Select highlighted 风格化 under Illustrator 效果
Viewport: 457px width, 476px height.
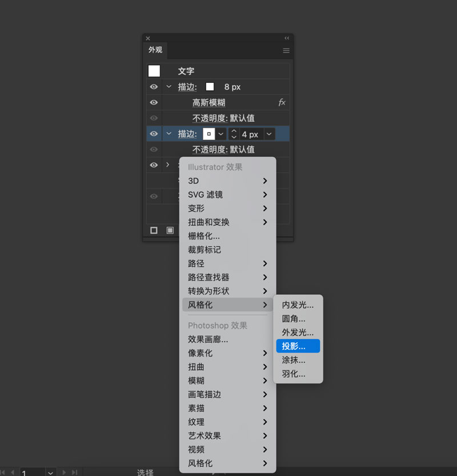pyautogui.click(x=227, y=305)
